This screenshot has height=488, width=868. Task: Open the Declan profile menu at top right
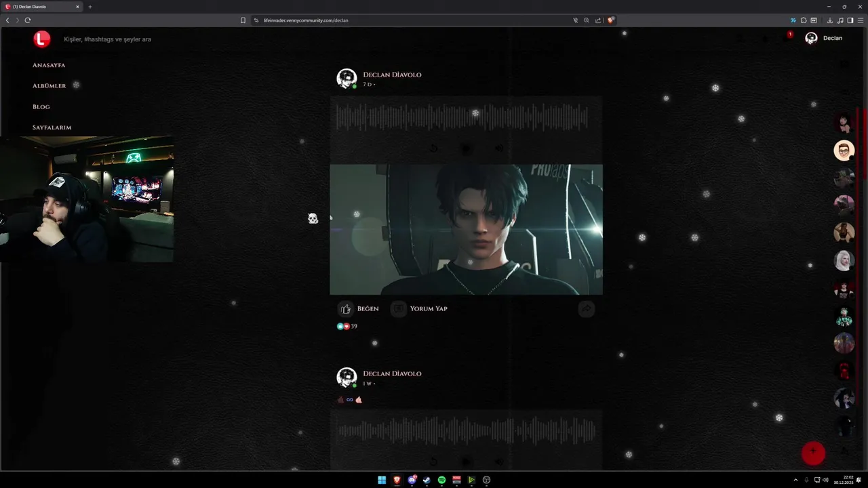tap(823, 38)
